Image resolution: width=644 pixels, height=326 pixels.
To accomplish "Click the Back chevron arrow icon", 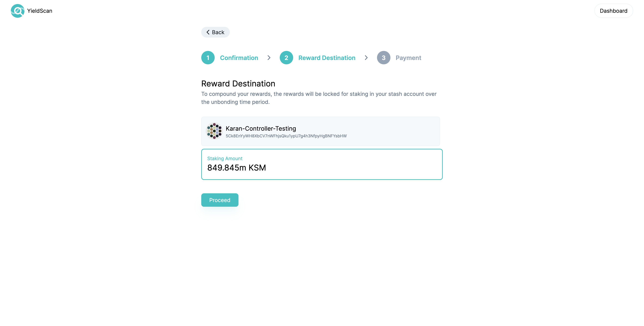I will (x=208, y=32).
